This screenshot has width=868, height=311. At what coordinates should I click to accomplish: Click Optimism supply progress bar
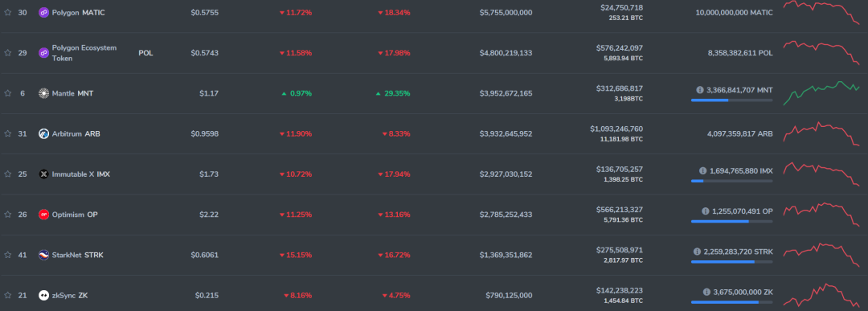(x=731, y=221)
